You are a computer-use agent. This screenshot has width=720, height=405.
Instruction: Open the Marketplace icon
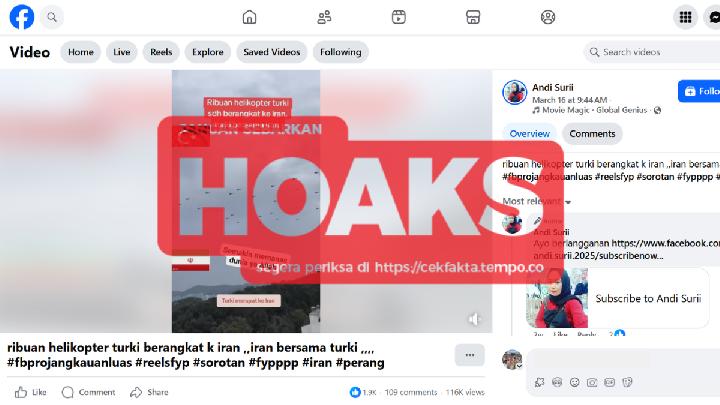[x=473, y=17]
